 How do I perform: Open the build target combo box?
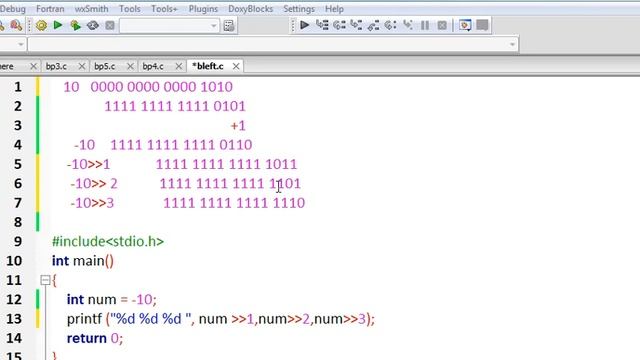coord(169,26)
